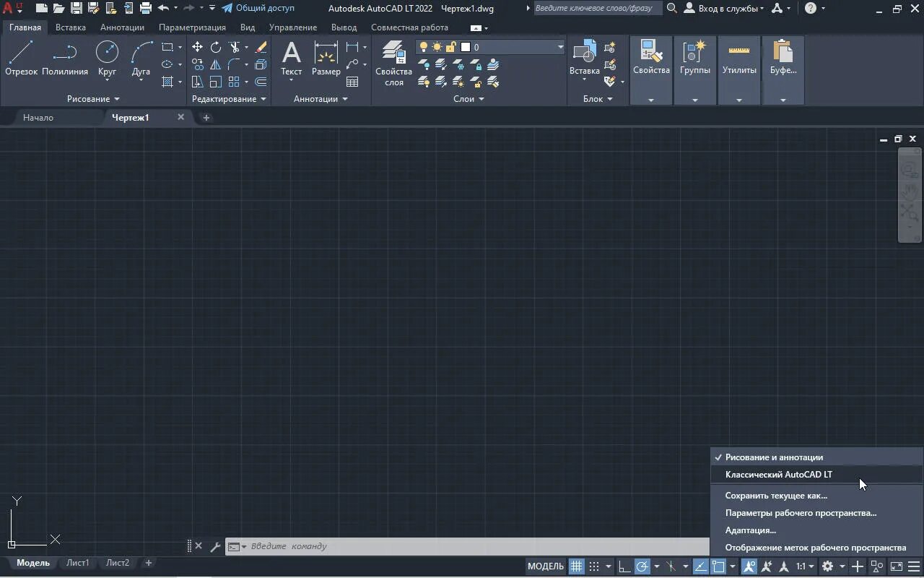Expand the Редактирование panel
Screen dimensions: 924x578
click(229, 99)
